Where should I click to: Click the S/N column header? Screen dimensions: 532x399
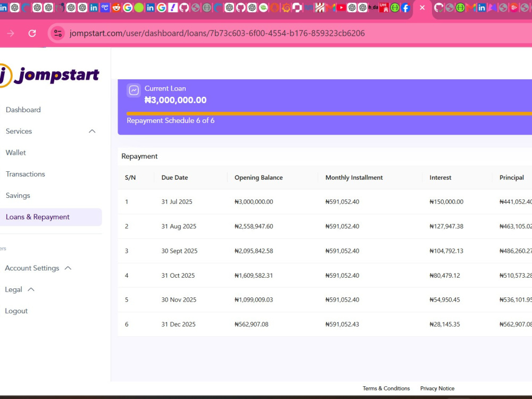130,178
